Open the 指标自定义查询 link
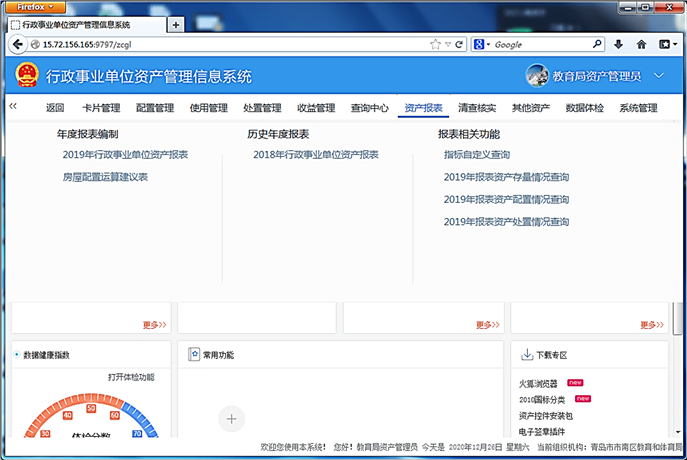This screenshot has width=687, height=460. 477,155
